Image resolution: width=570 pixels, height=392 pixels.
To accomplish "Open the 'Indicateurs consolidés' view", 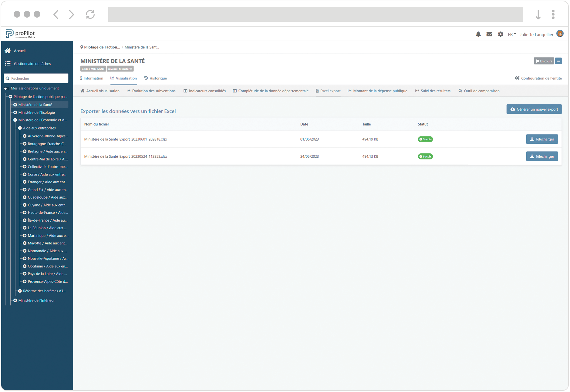I will 204,91.
